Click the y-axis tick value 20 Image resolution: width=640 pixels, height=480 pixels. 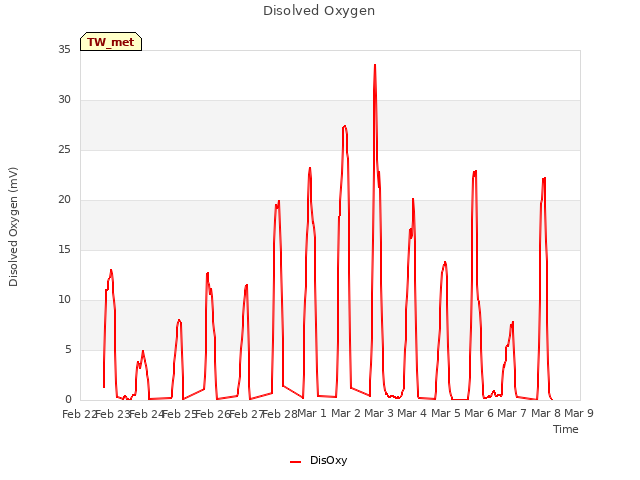pyautogui.click(x=64, y=200)
